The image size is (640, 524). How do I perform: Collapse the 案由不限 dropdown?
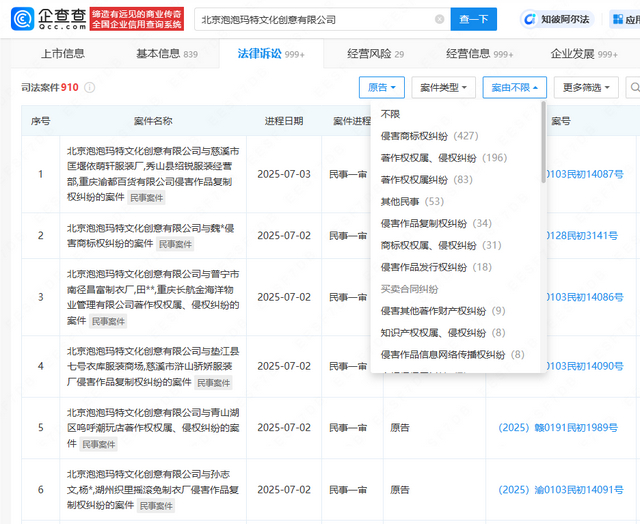click(514, 87)
